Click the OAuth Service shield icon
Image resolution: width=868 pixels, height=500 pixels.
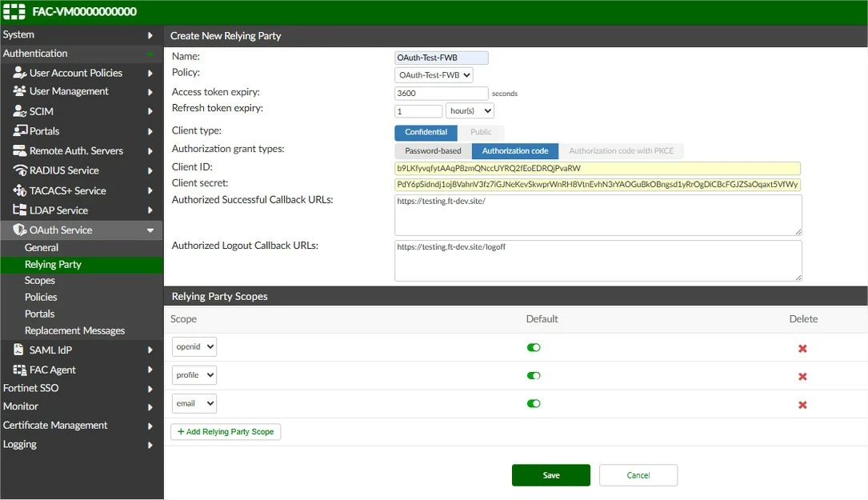(20, 230)
